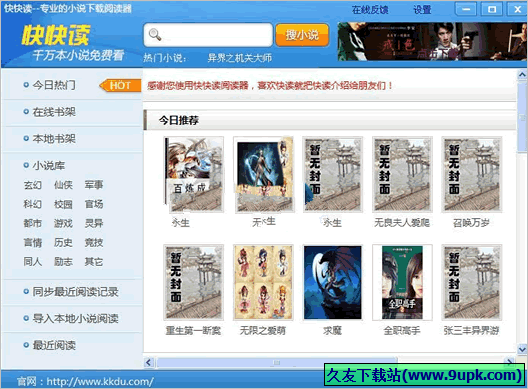Image resolution: width=528 pixels, height=389 pixels.
Task: Choose the 言情 category
Action: tap(33, 242)
